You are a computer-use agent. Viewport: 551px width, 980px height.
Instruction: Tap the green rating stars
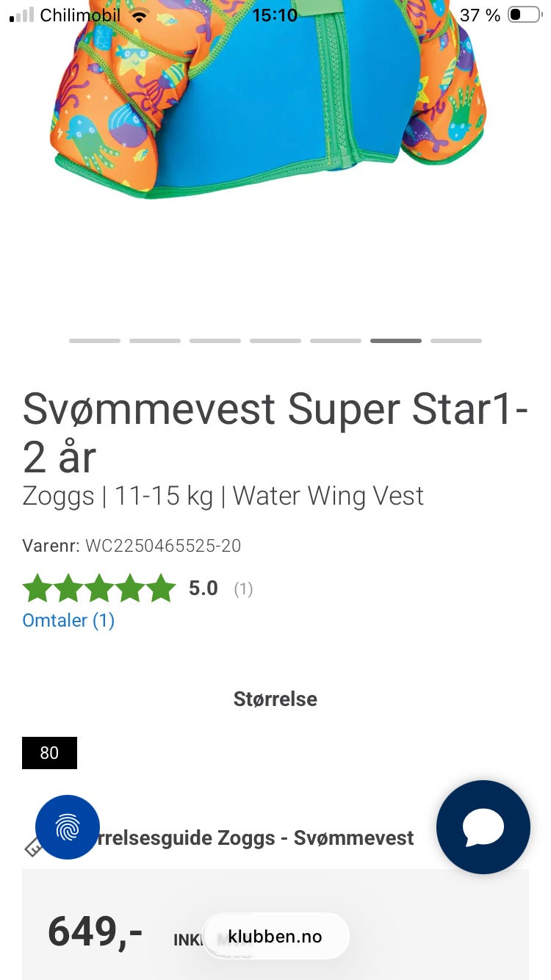pyautogui.click(x=98, y=588)
